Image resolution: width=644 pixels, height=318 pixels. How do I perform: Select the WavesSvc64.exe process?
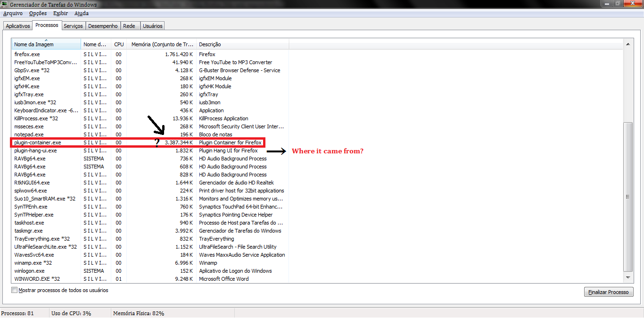click(x=150, y=255)
